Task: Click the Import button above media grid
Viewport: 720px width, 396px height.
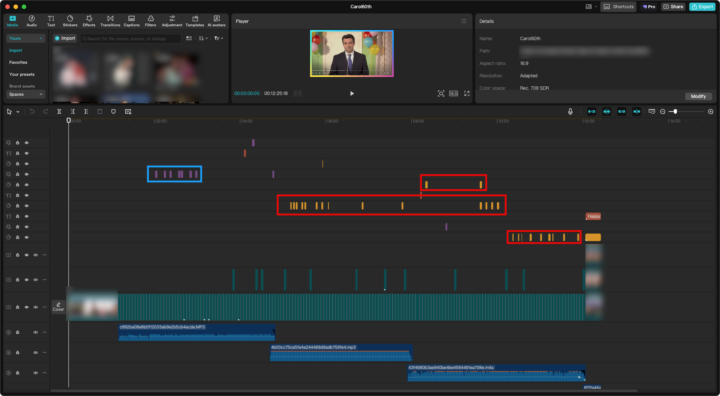Action: (x=65, y=39)
